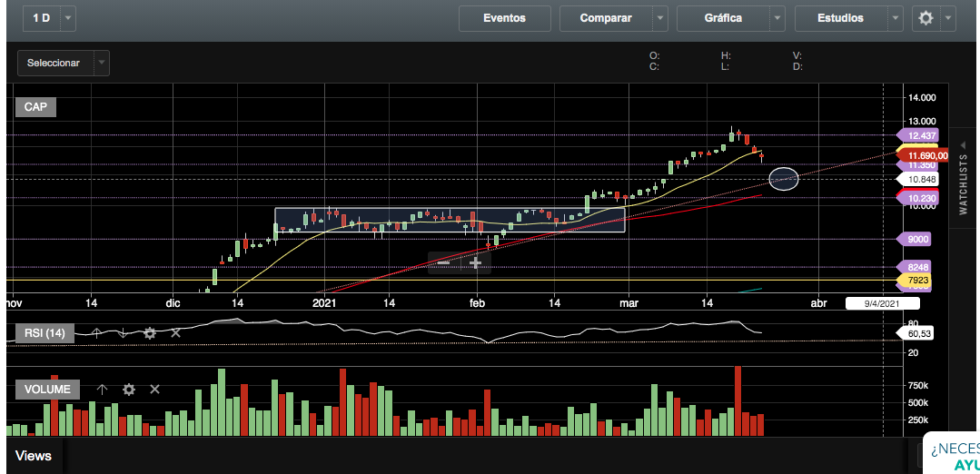Open the Seleccionar dropdown arrow

[102, 63]
